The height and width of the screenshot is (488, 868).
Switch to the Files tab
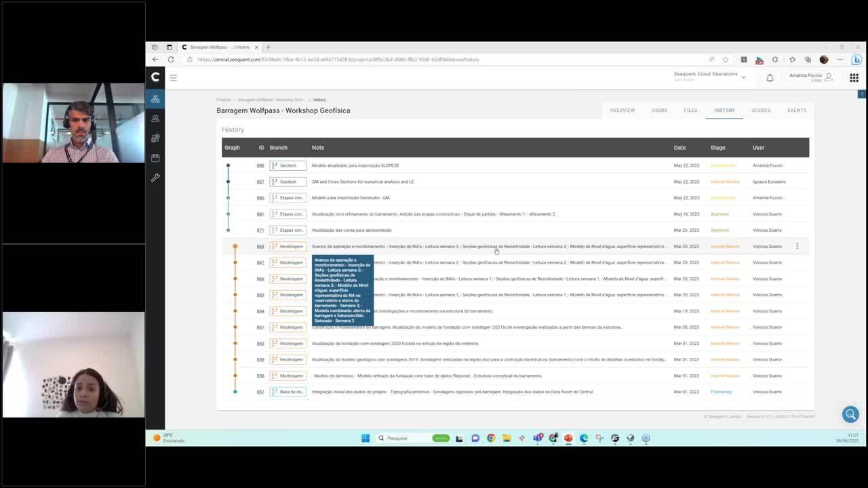point(690,110)
